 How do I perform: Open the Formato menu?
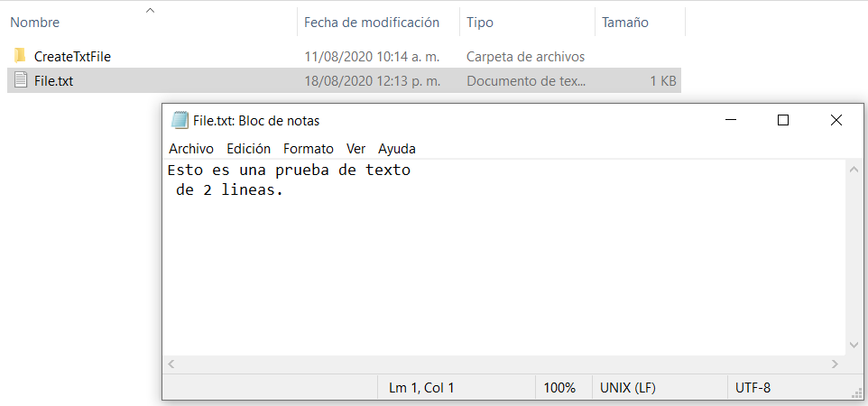[x=309, y=149]
